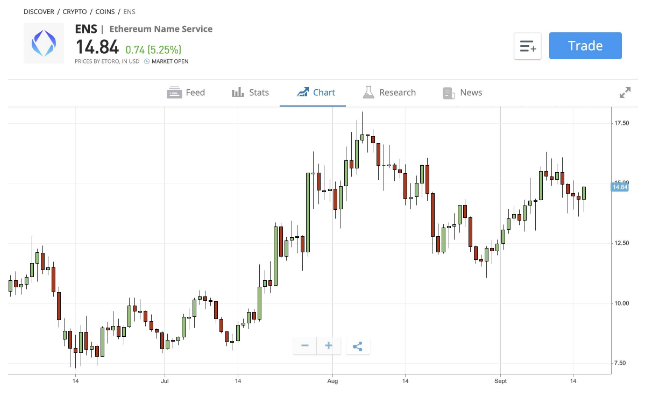Select the Chart tab
Viewport: 646px width, 399px height.
(316, 92)
